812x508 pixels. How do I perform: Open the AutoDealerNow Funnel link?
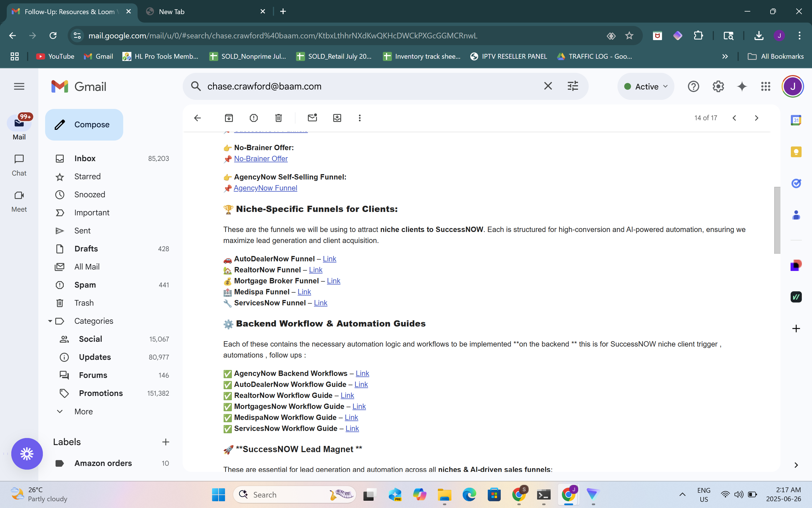[329, 259]
